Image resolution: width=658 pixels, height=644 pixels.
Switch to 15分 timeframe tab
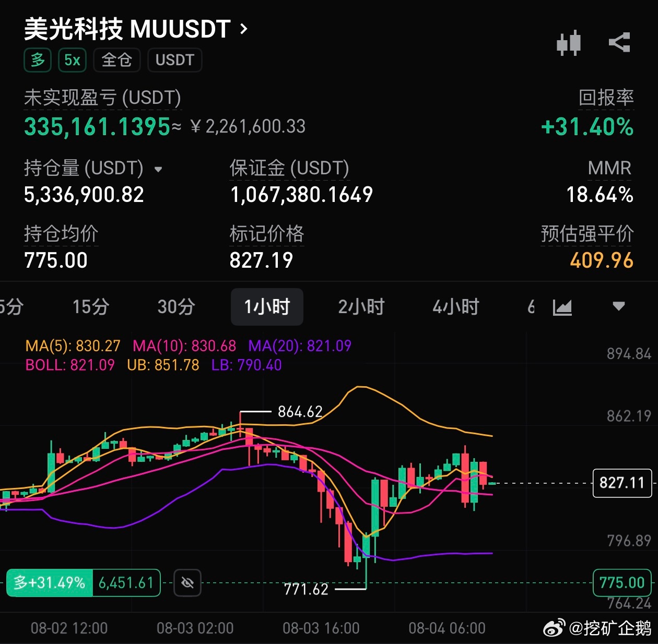click(x=91, y=307)
